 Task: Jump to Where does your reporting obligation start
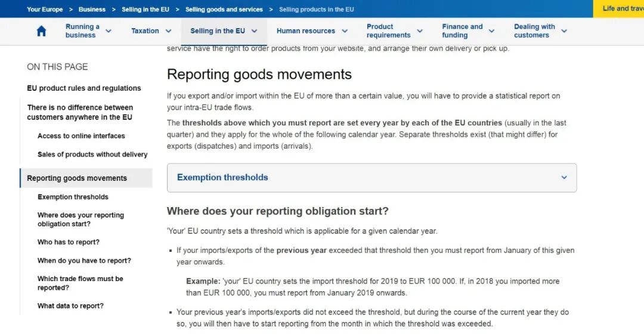(x=80, y=220)
